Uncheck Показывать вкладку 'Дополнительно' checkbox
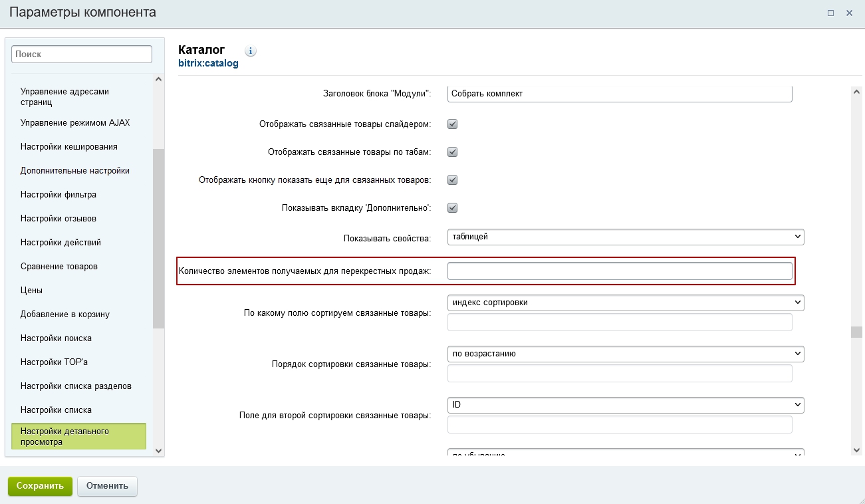Image resolution: width=865 pixels, height=504 pixels. [453, 207]
